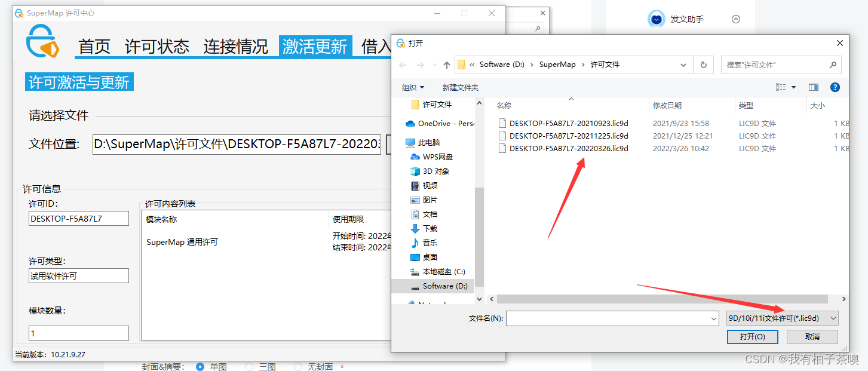Screen dimensions: 868x371
Task: Click the 发文助手 avatar icon
Action: click(x=656, y=19)
